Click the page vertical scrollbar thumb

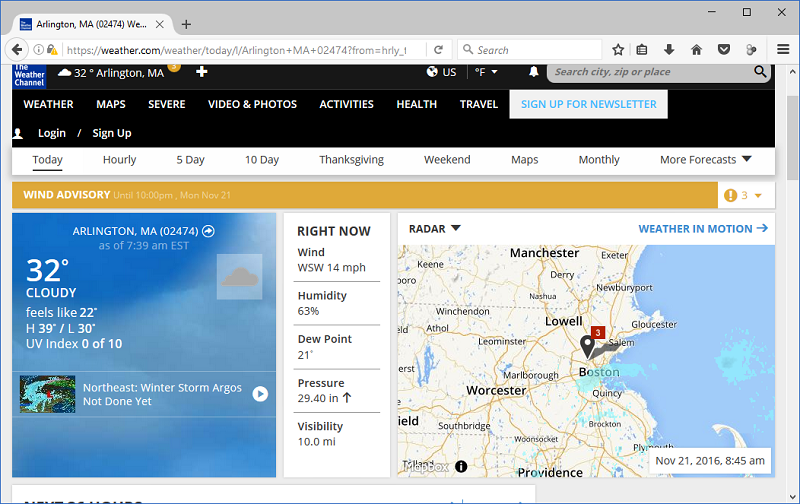coord(793,138)
